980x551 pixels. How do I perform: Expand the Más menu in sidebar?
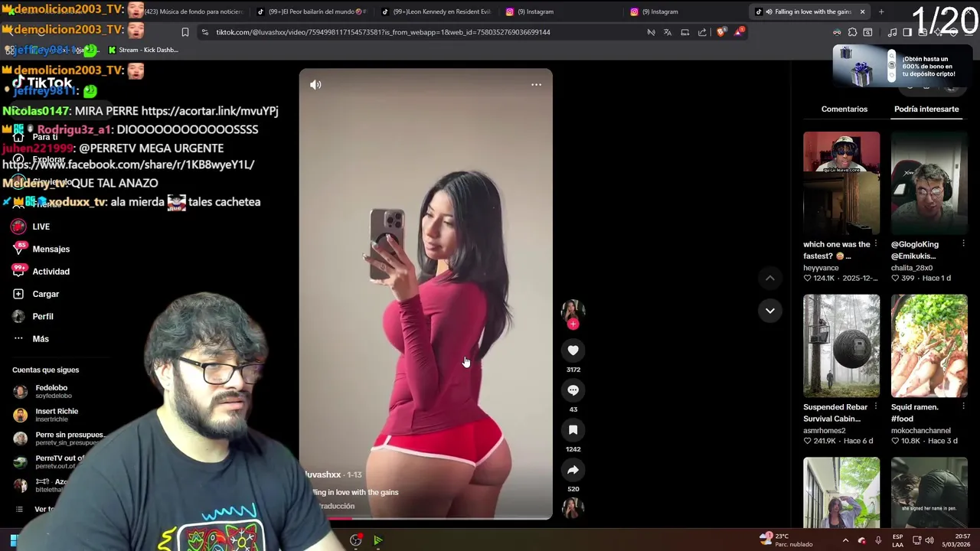point(31,339)
